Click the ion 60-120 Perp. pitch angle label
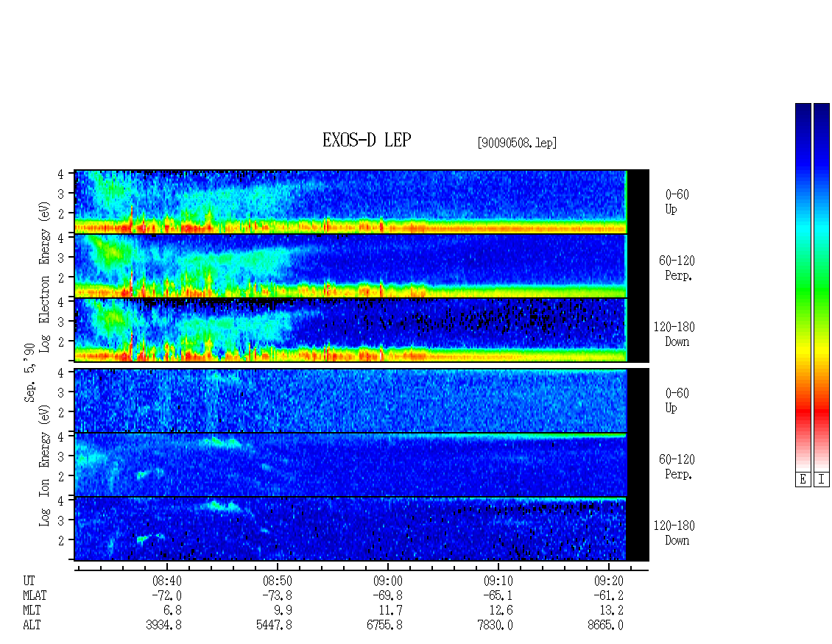Image resolution: width=832 pixels, height=644 pixels. (677, 467)
